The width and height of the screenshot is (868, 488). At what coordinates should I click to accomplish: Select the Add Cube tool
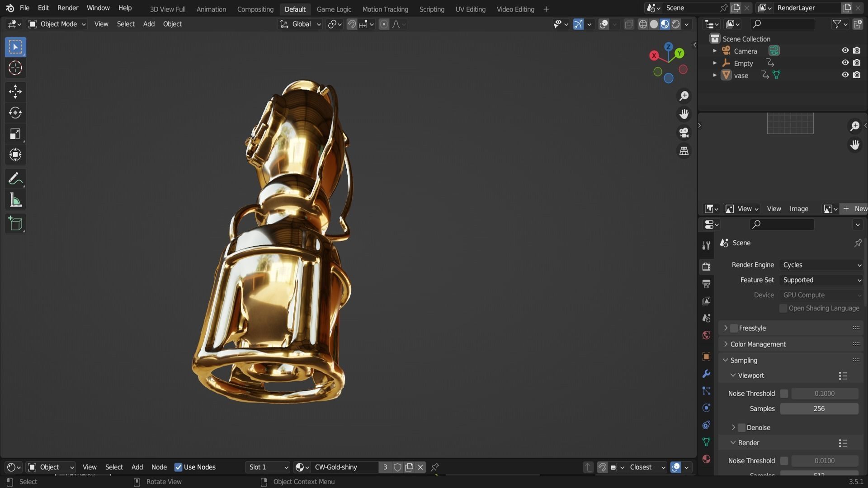pyautogui.click(x=15, y=224)
